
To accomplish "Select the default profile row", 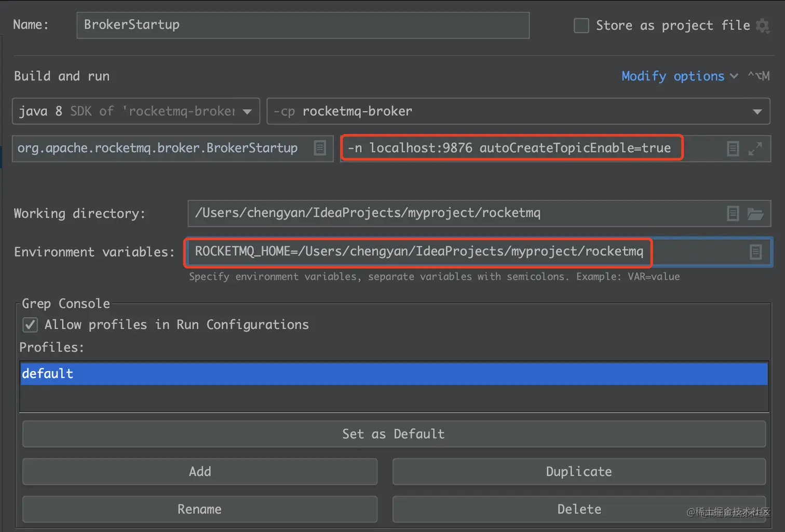I will point(394,374).
